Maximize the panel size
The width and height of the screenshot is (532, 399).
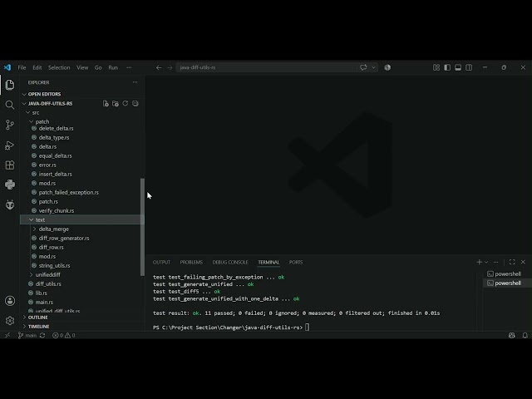(x=512, y=262)
